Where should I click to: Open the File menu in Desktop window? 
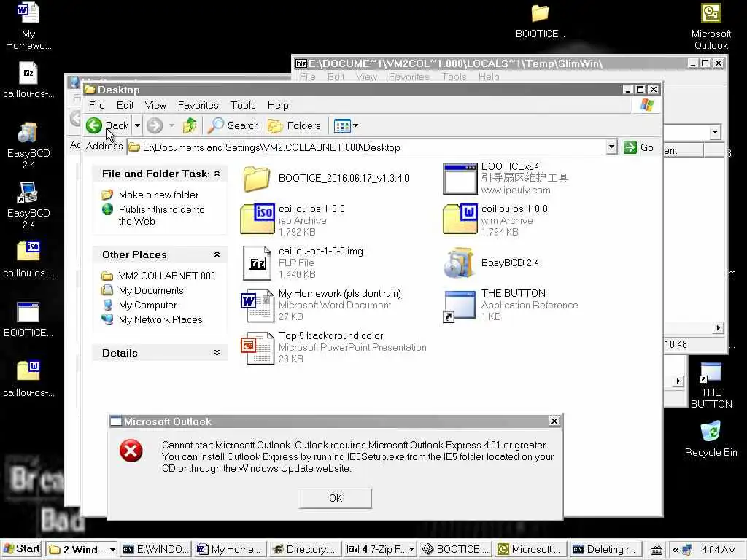click(x=97, y=105)
